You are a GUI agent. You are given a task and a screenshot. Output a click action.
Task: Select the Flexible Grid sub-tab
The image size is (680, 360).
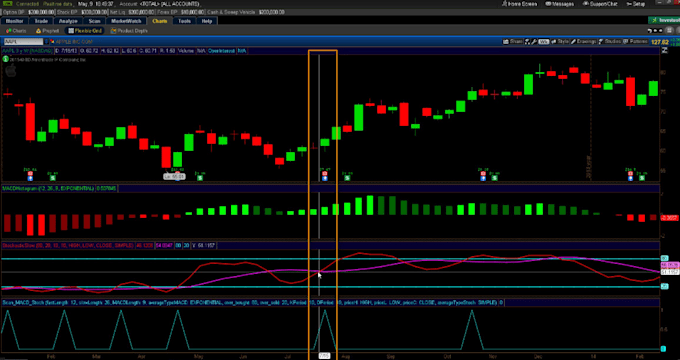click(85, 31)
